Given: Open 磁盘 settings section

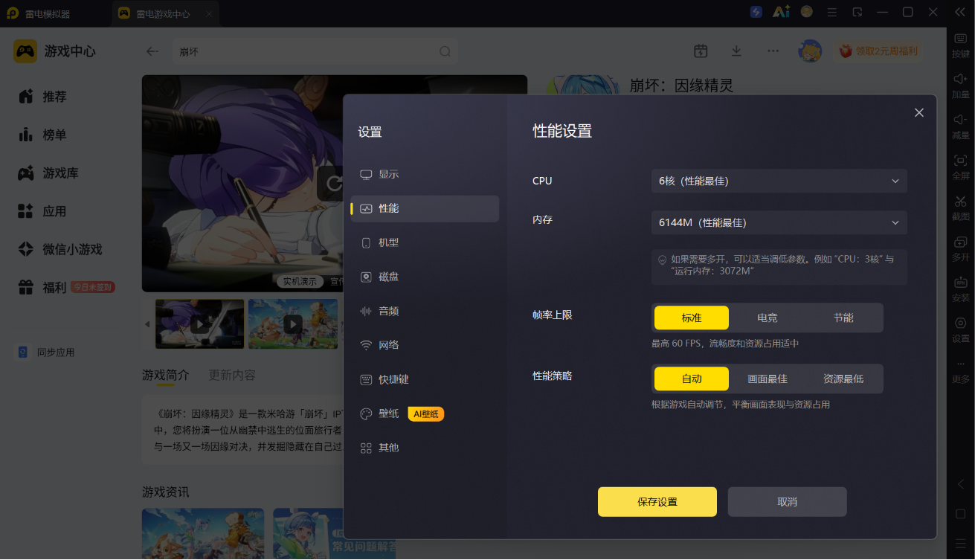Looking at the screenshot, I should click(x=425, y=277).
